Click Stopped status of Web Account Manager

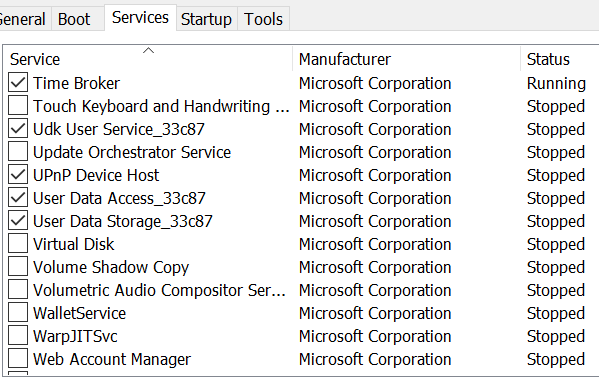pyautogui.click(x=556, y=360)
